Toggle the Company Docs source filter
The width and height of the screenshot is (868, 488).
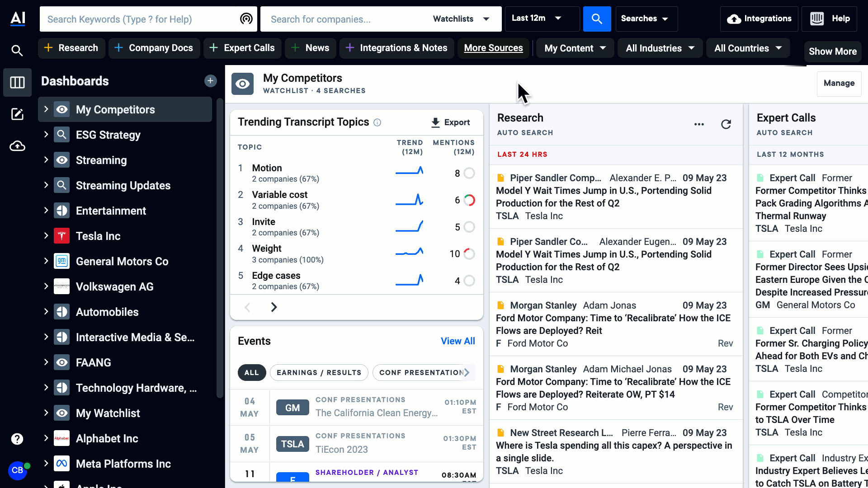click(154, 48)
